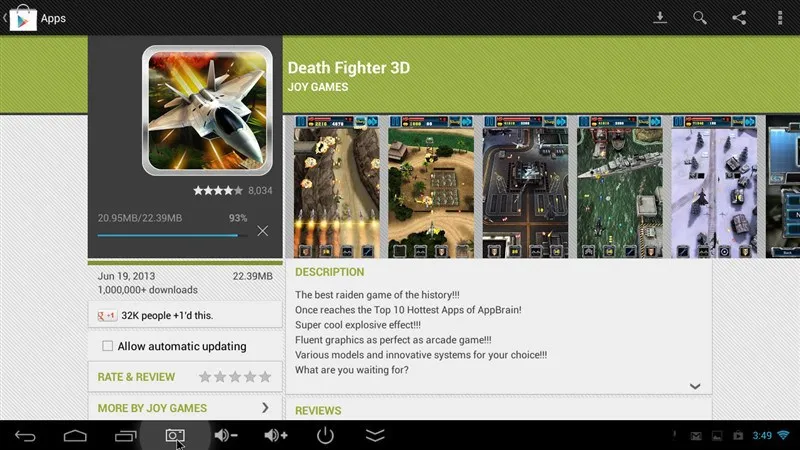The image size is (800, 450).
Task: Open the mail notification icon
Action: (x=696, y=436)
